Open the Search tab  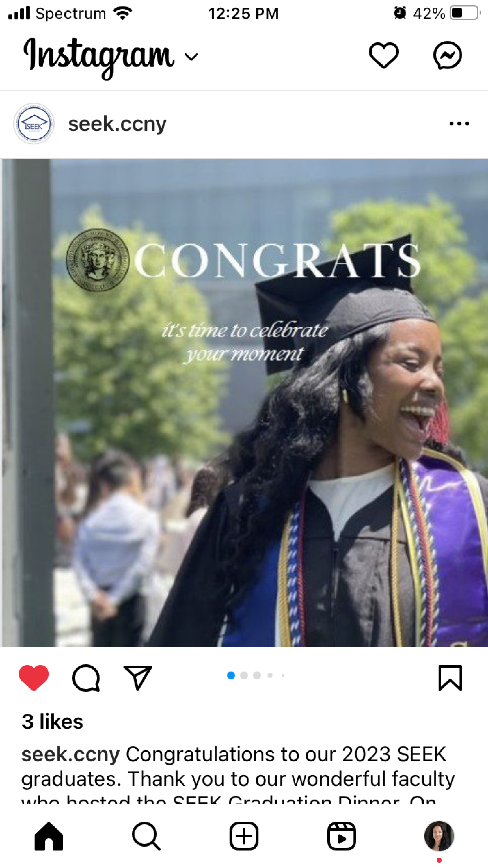coord(146,836)
